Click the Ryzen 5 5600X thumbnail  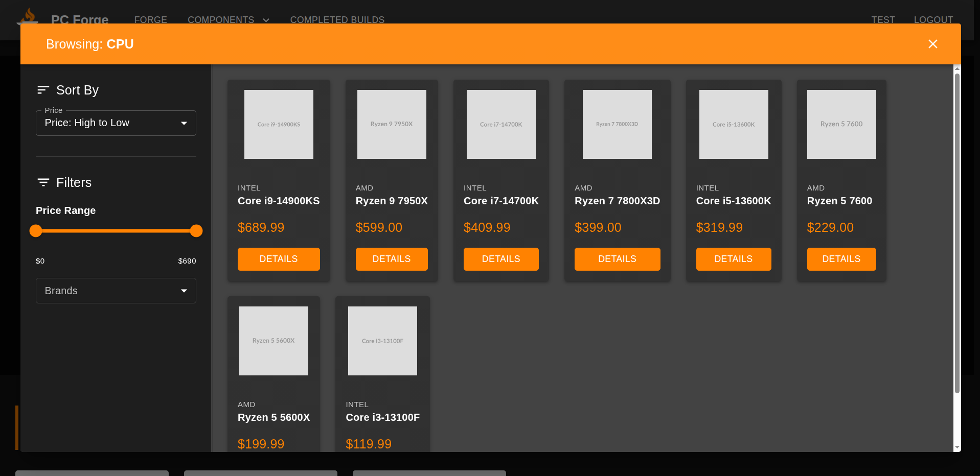(x=274, y=341)
